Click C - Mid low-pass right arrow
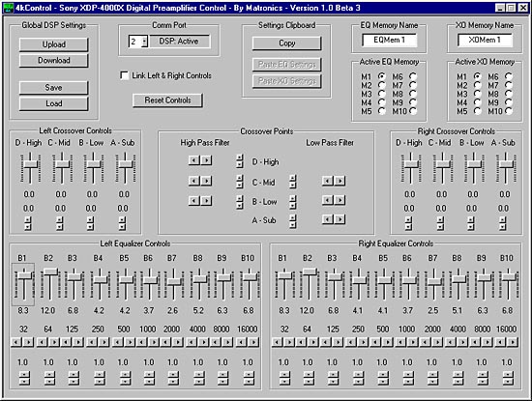This screenshot has width=532, height=401. click(x=340, y=181)
